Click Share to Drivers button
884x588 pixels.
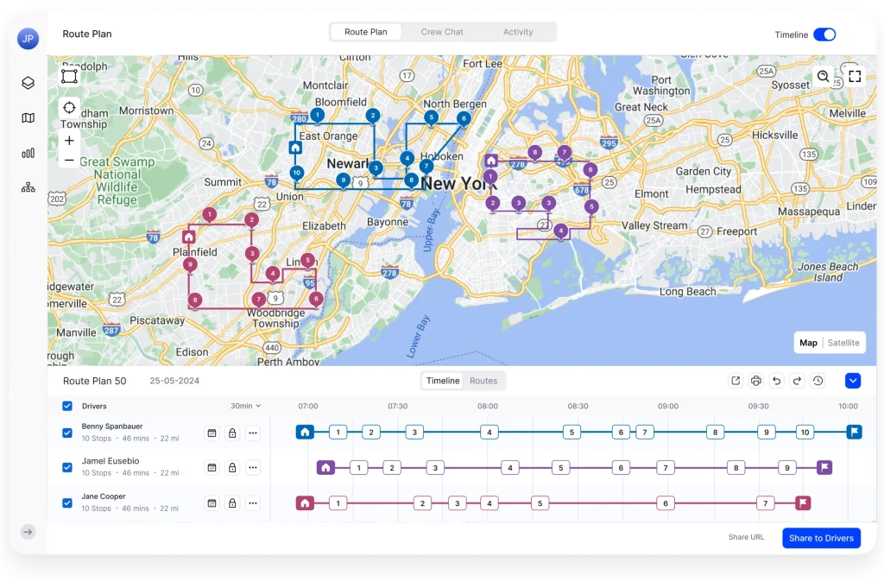822,538
